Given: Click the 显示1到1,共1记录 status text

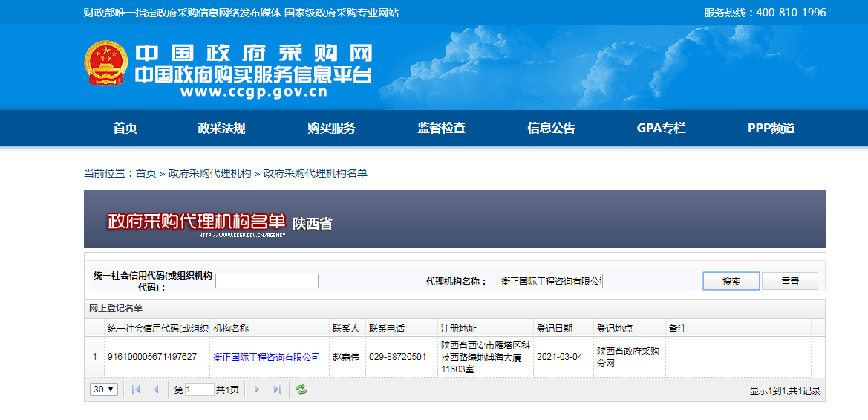Looking at the screenshot, I should [x=785, y=390].
